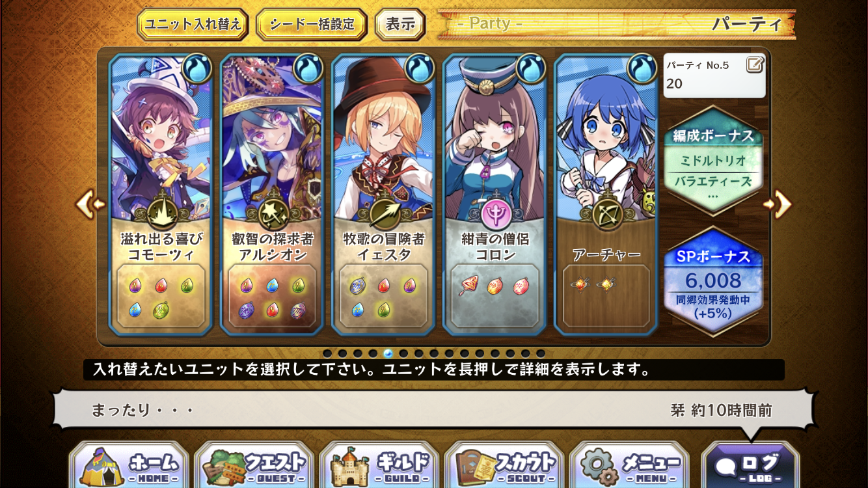868x488 pixels.
Task: Go to クエスト quest menu
Action: (x=254, y=466)
